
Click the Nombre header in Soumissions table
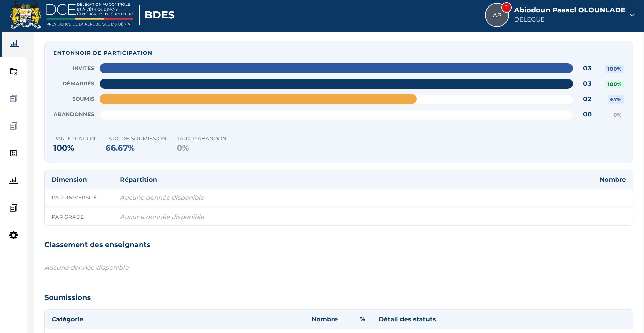pyautogui.click(x=325, y=319)
